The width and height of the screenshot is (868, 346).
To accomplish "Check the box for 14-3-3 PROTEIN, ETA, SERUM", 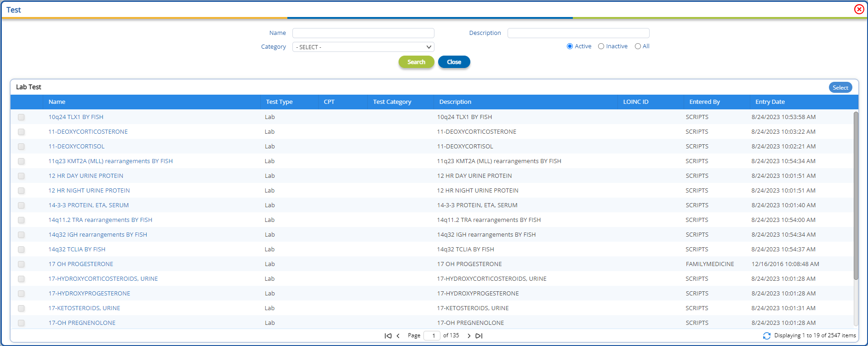I will click(x=21, y=205).
